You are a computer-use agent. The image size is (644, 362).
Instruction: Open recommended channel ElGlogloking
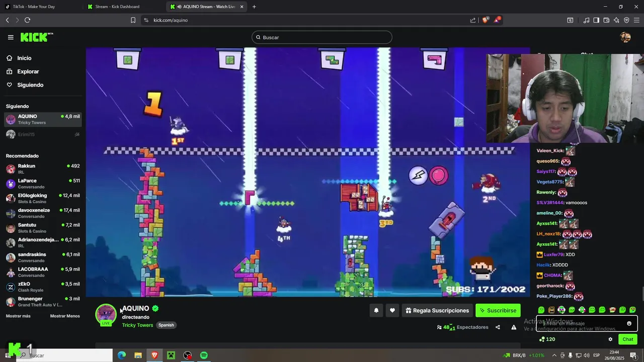(x=43, y=198)
